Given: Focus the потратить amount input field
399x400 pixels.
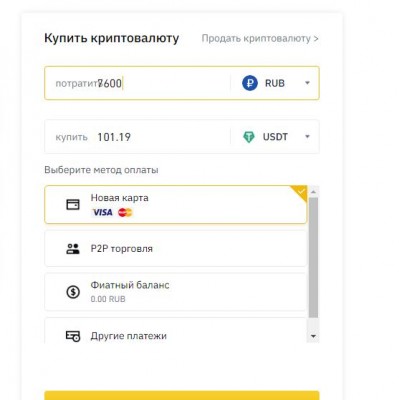Looking at the screenshot, I should [137, 83].
